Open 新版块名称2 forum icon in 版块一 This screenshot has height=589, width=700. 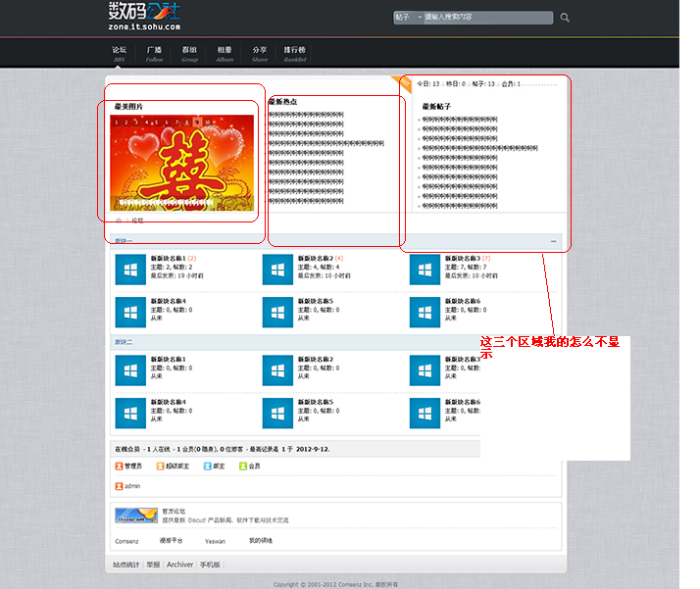(x=277, y=270)
